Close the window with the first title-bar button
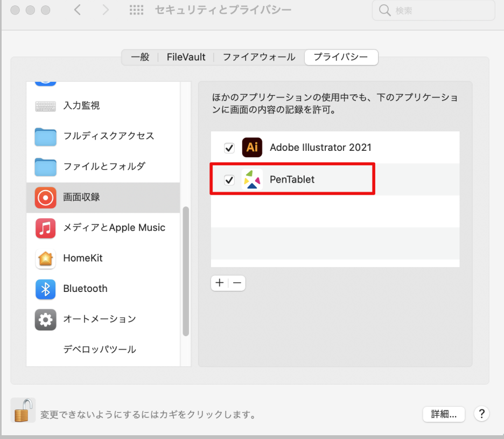This screenshot has width=504, height=439. point(15,10)
